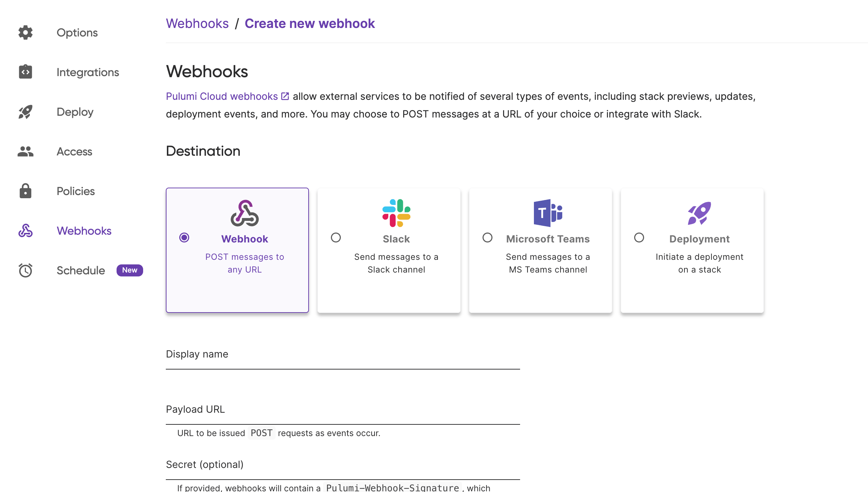Select the Microsoft Teams radio button
Viewport: 868px width, 492px height.
tap(487, 238)
